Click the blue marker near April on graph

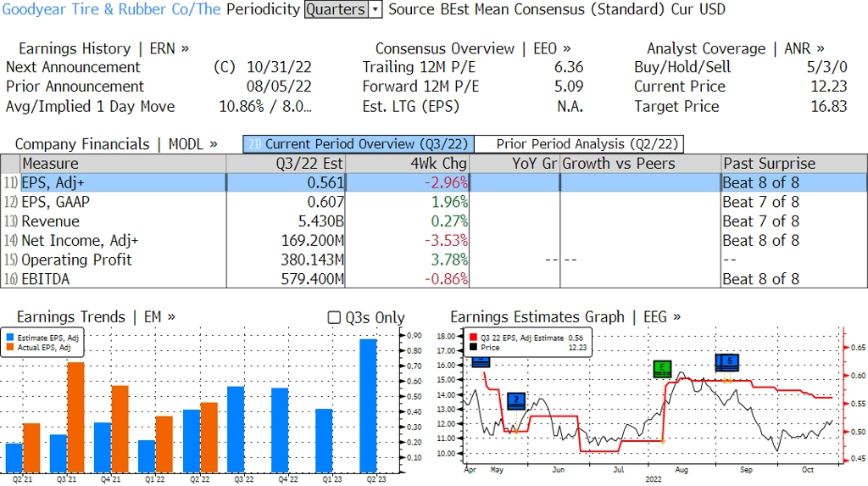(481, 362)
